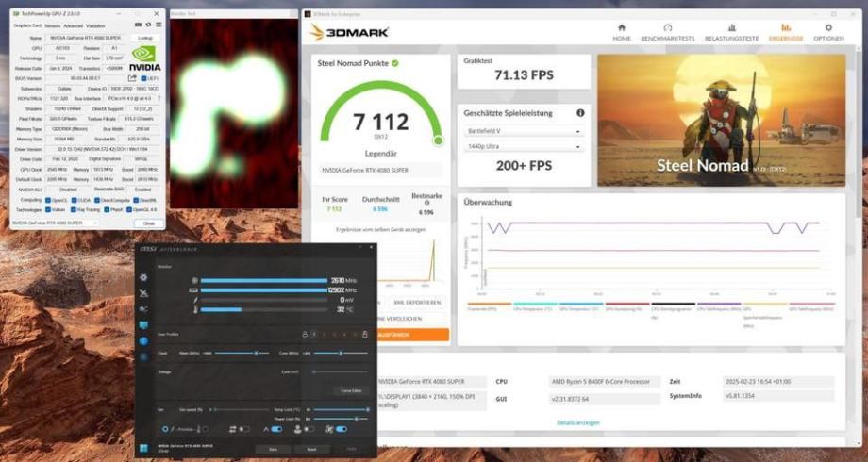Select the Ergebnisse tab in 3DMark
Screen dimensions: 868x462
point(786,33)
